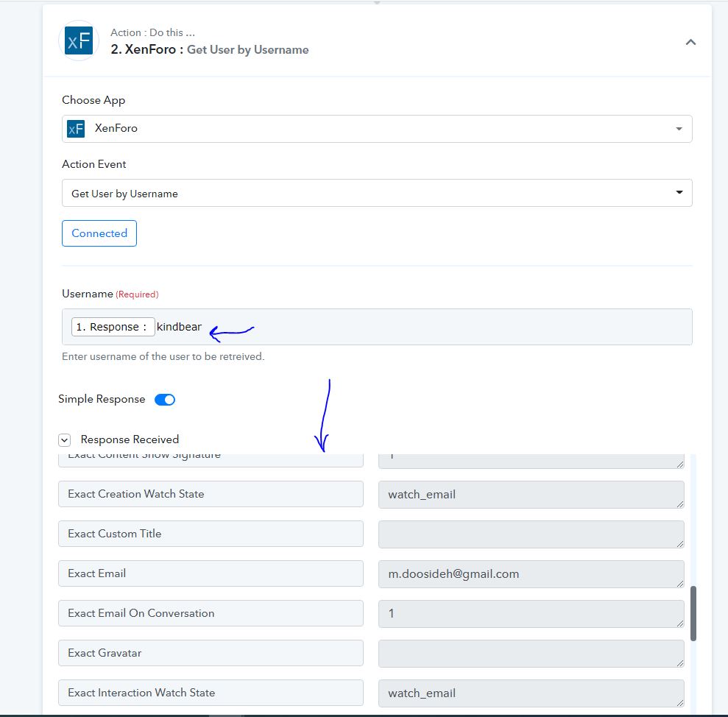Click watch_email value for Interaction Watch State
Viewport: 728px width, 717px height.
(x=531, y=693)
